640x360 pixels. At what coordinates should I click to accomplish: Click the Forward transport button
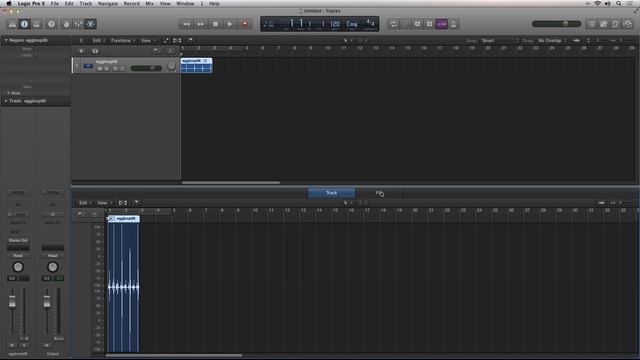[x=200, y=24]
